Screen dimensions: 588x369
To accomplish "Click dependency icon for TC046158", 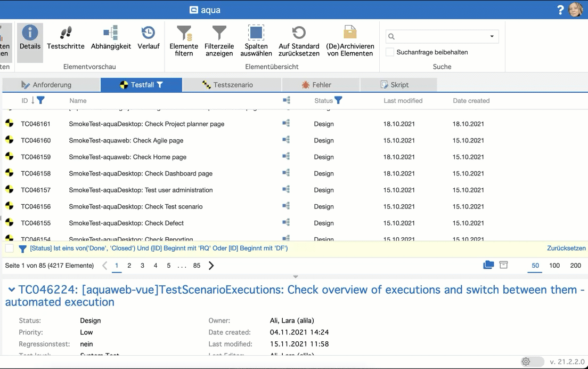I will click(286, 173).
